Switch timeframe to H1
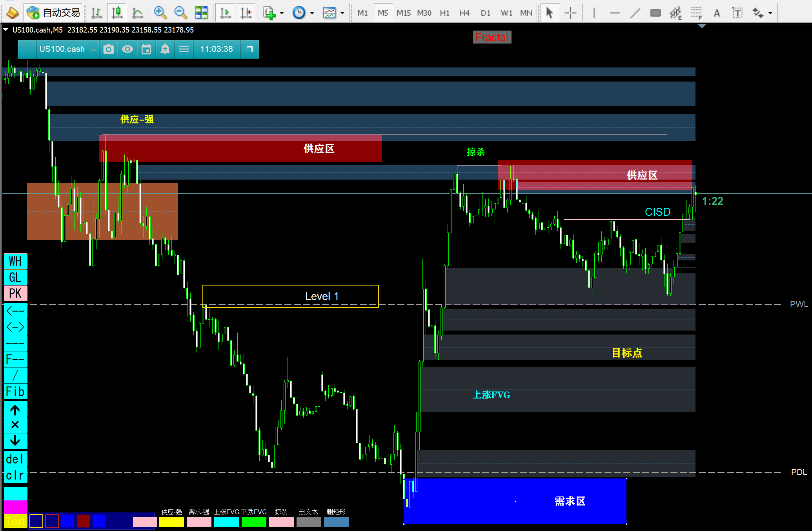 coord(444,13)
